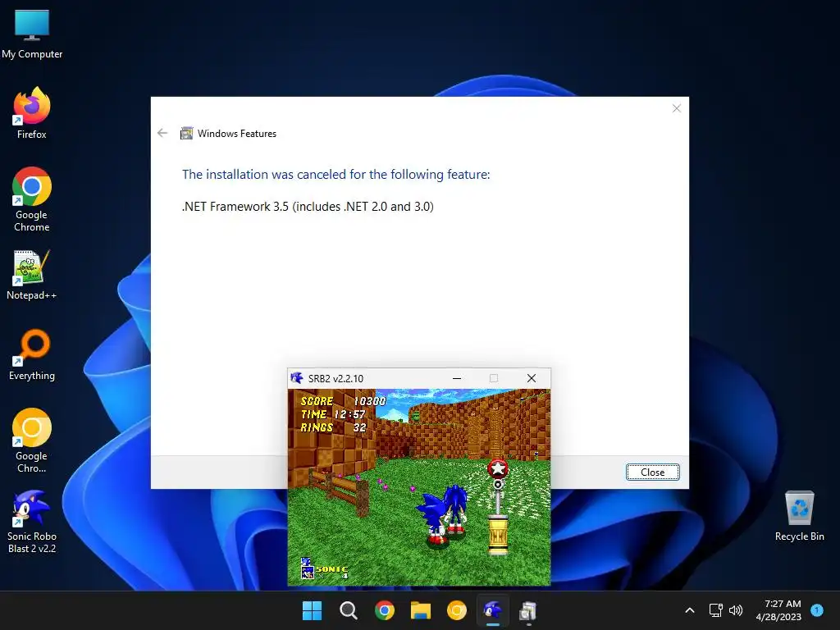The image size is (840, 630).
Task: Click the 'installation was canceled' heading
Action: pos(336,175)
